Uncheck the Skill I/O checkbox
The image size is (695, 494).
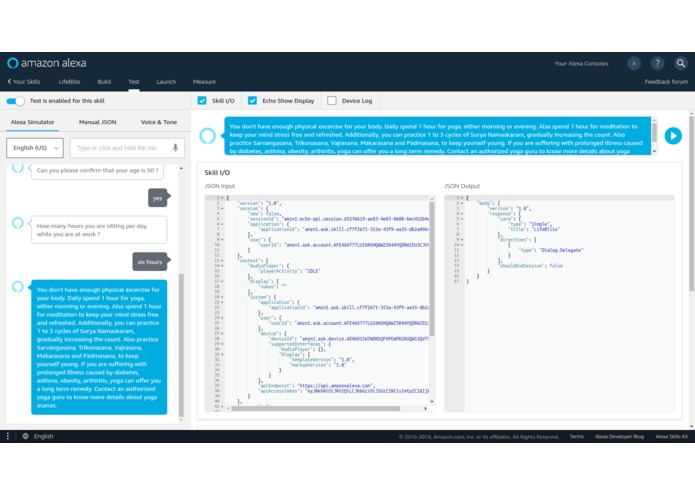(202, 101)
